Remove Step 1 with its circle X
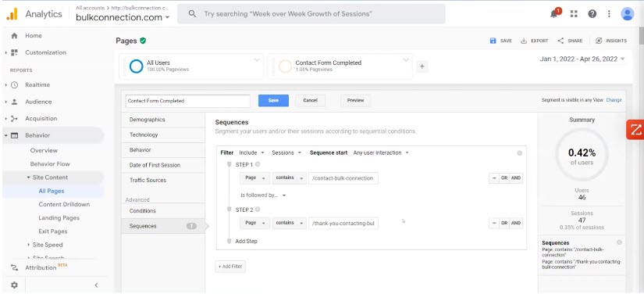 click(x=258, y=164)
